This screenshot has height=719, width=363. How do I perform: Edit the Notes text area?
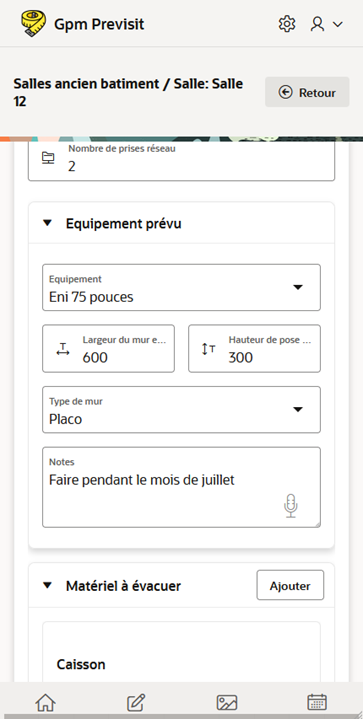[x=182, y=487]
